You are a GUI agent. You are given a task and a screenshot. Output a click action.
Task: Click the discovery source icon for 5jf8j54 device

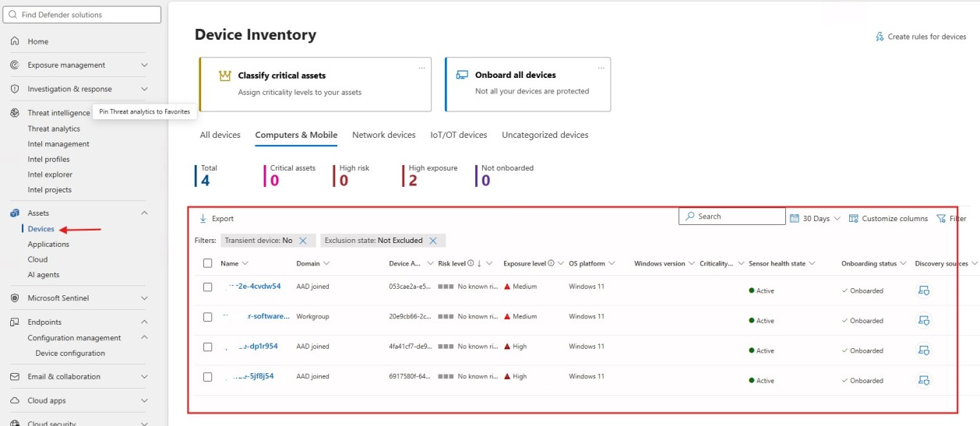(924, 380)
